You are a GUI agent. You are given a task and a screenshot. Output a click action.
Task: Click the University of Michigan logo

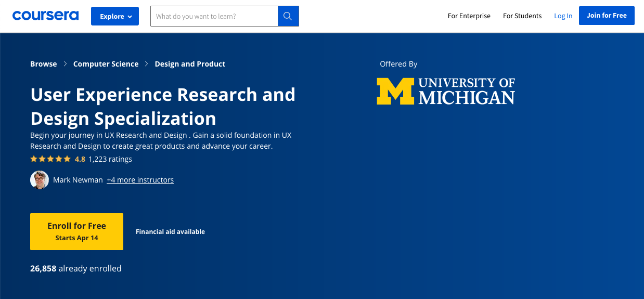coord(446,91)
